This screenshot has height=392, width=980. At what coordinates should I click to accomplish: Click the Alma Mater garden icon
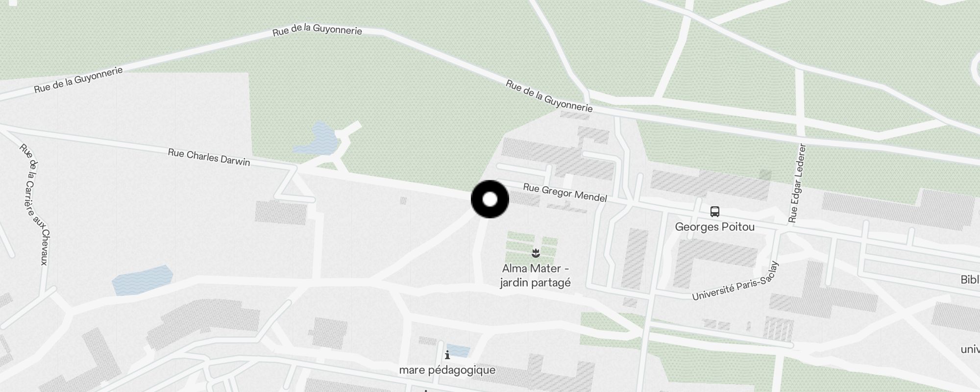(536, 253)
